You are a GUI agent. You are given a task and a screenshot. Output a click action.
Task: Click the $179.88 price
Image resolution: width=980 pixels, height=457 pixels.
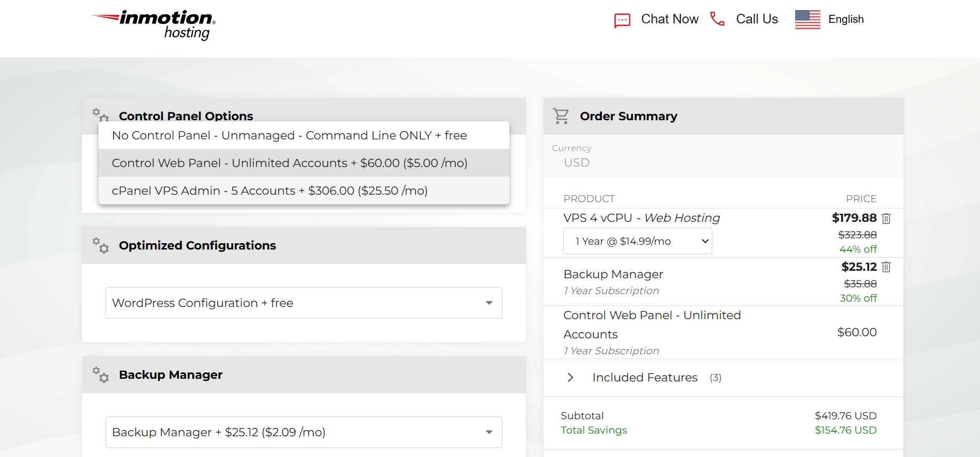pos(854,218)
